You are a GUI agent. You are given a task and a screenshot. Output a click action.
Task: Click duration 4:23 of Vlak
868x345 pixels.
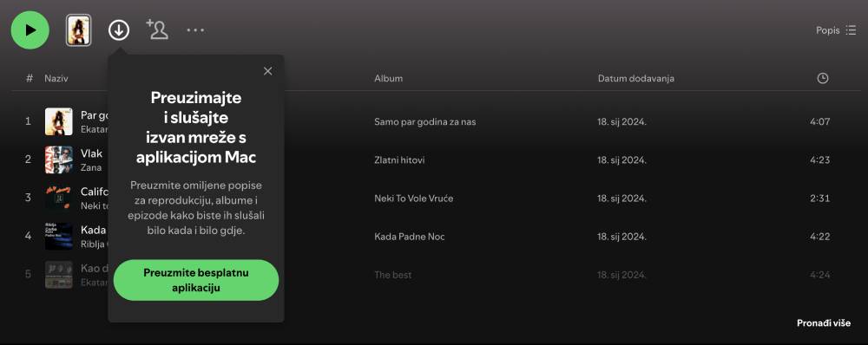pos(820,160)
